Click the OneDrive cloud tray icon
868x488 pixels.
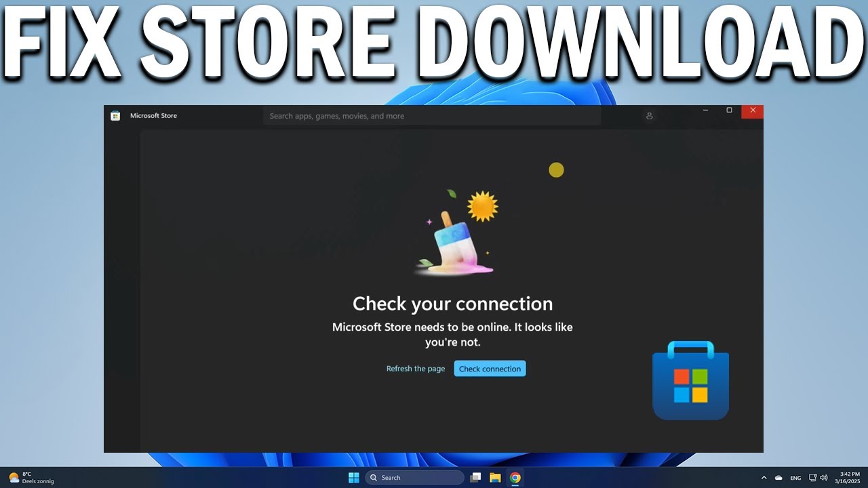pos(778,478)
